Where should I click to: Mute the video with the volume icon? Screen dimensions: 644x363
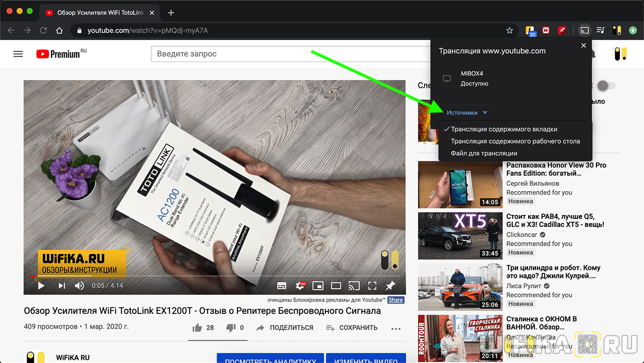pyautogui.click(x=79, y=285)
